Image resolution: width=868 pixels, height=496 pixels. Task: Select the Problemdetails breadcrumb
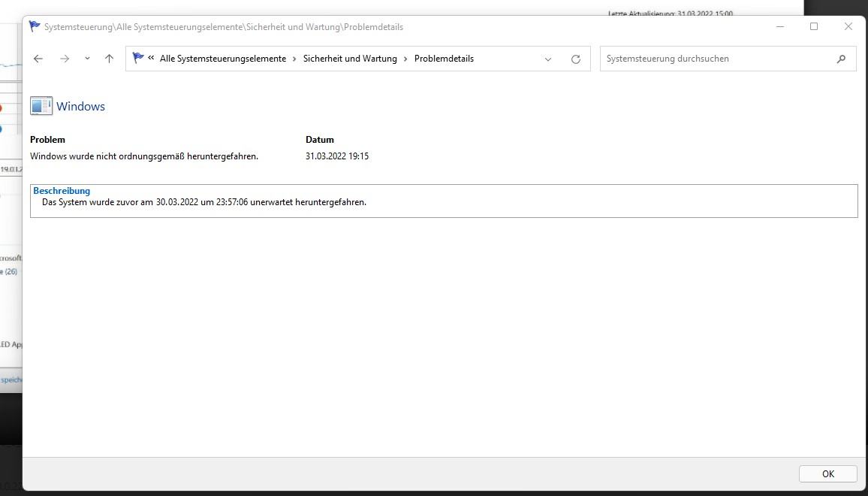[444, 59]
